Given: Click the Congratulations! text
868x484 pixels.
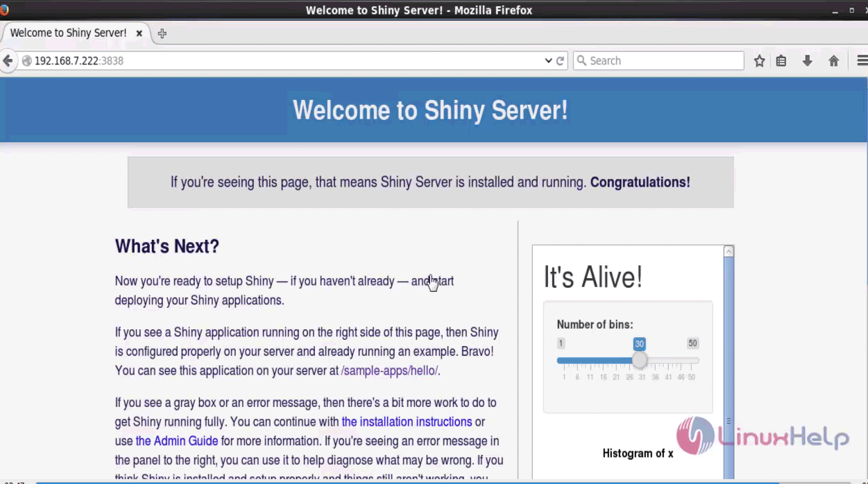Looking at the screenshot, I should coord(640,182).
